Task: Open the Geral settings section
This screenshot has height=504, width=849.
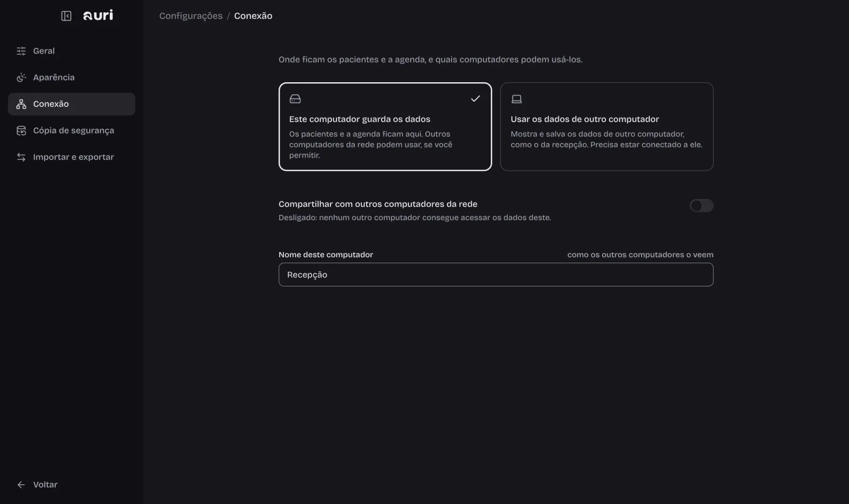Action: pos(72,51)
